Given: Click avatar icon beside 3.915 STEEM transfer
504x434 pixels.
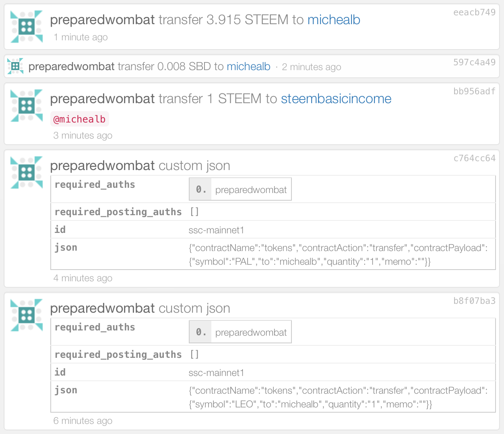Looking at the screenshot, I should 27,27.
